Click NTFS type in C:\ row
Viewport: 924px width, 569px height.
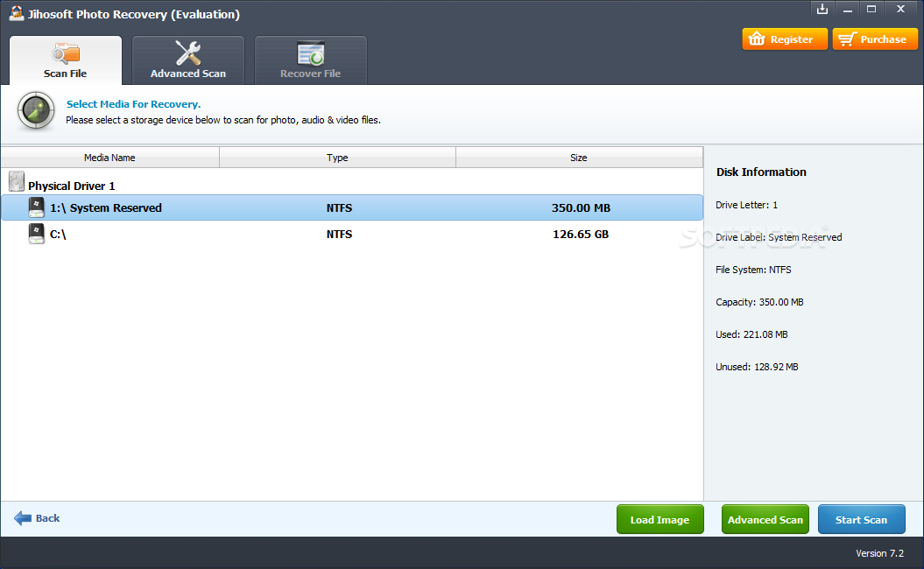(340, 235)
